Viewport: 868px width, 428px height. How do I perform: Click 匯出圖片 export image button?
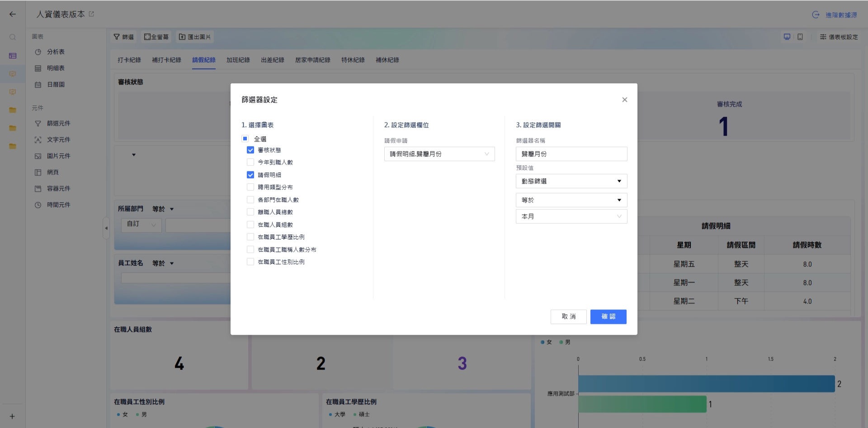(x=195, y=37)
